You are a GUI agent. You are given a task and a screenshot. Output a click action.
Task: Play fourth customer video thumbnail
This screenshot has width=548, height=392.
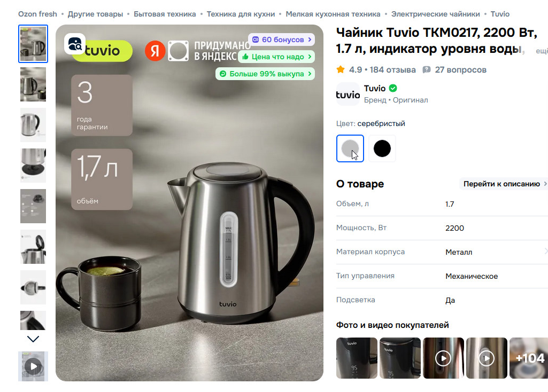pyautogui.click(x=487, y=358)
